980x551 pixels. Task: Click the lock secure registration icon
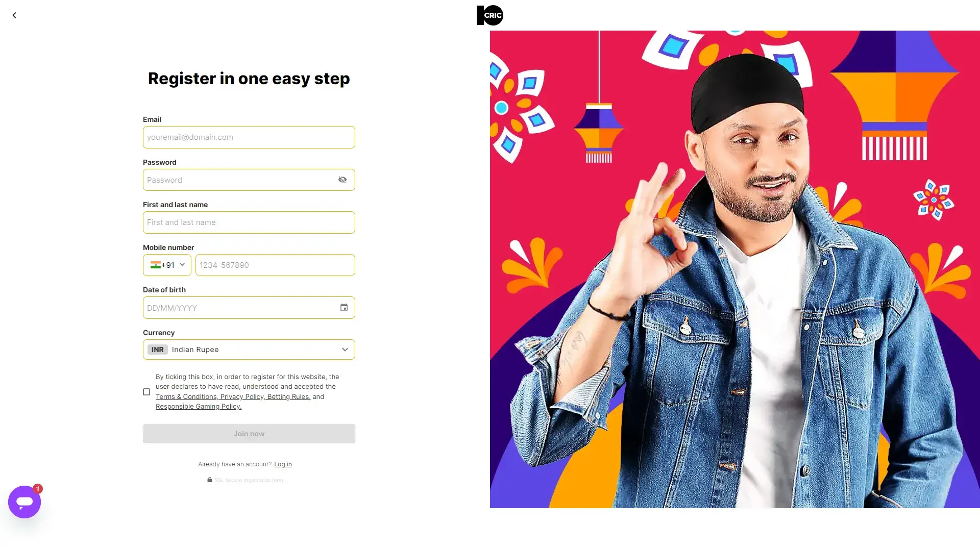[x=209, y=480]
